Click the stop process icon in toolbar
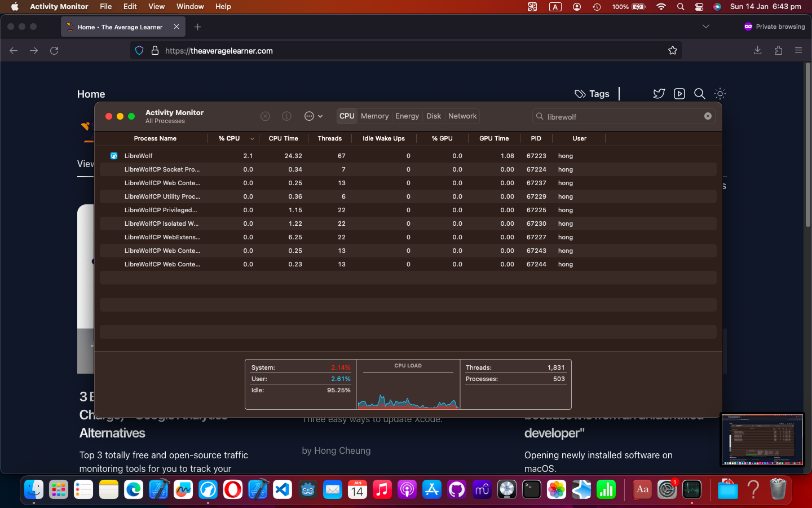The width and height of the screenshot is (812, 508). (x=265, y=116)
